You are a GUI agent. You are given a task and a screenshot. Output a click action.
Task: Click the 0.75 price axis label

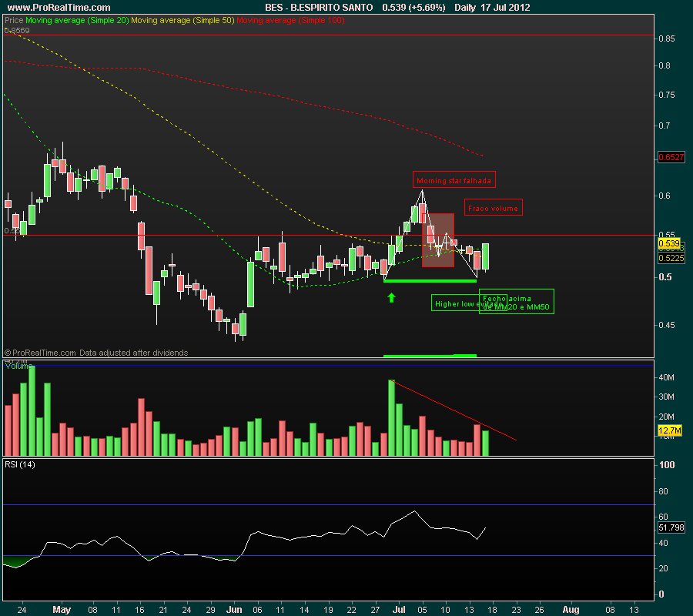click(667, 95)
